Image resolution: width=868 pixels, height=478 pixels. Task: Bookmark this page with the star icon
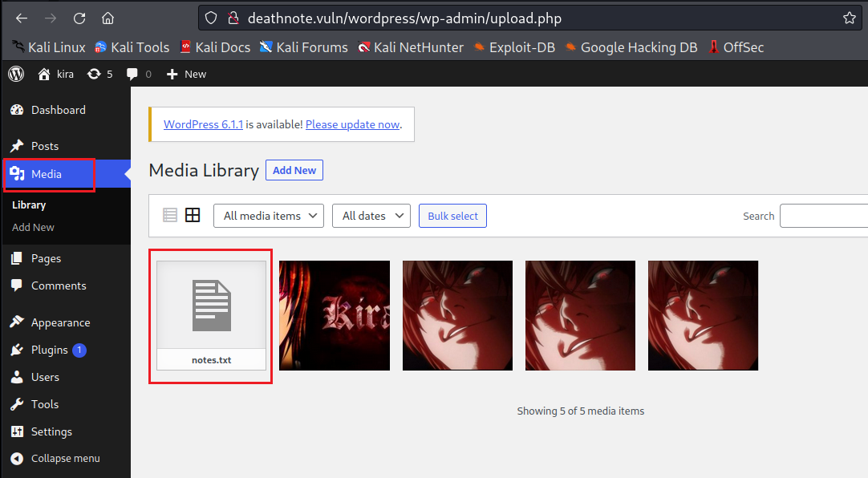coord(850,18)
